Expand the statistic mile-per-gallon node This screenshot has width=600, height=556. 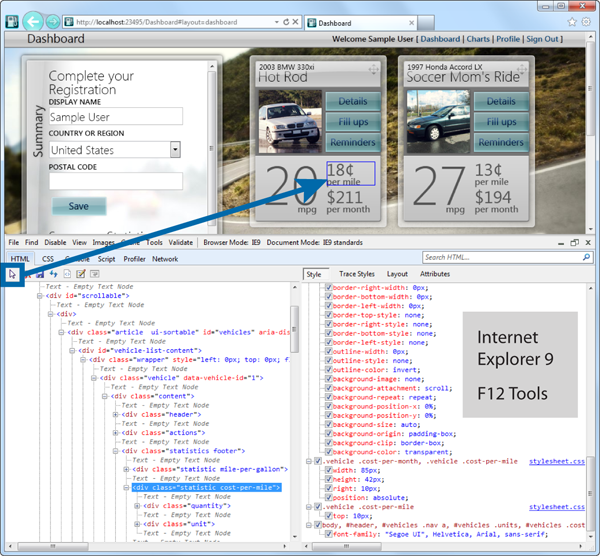(x=126, y=470)
